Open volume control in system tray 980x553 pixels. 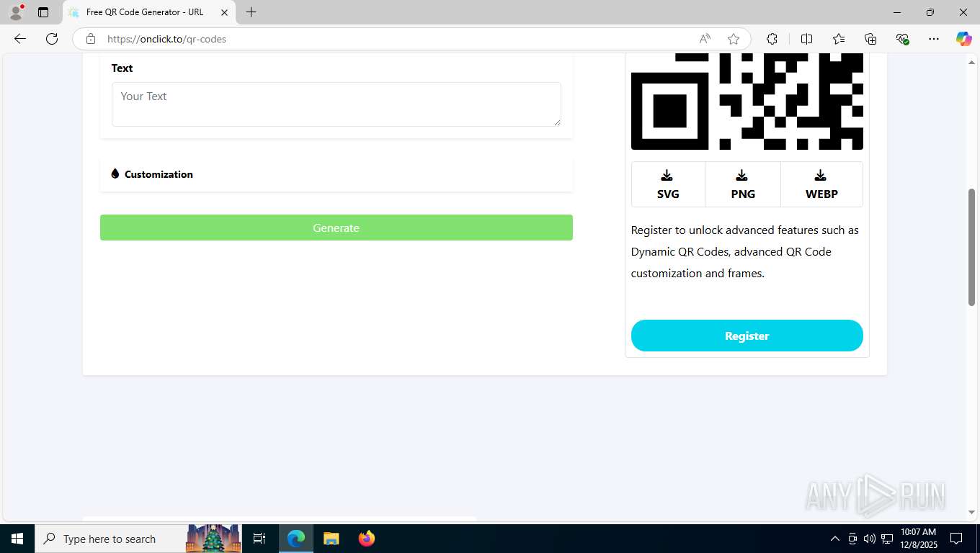[869, 539]
